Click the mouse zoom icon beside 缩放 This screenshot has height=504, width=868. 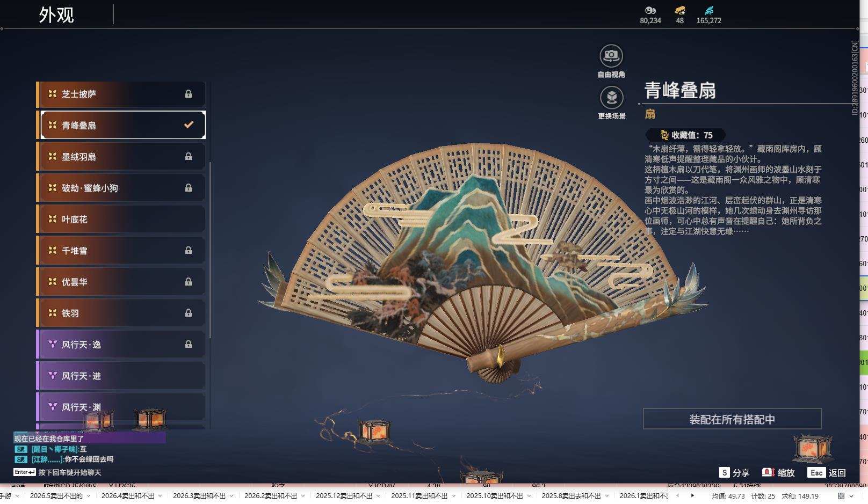[x=768, y=472]
